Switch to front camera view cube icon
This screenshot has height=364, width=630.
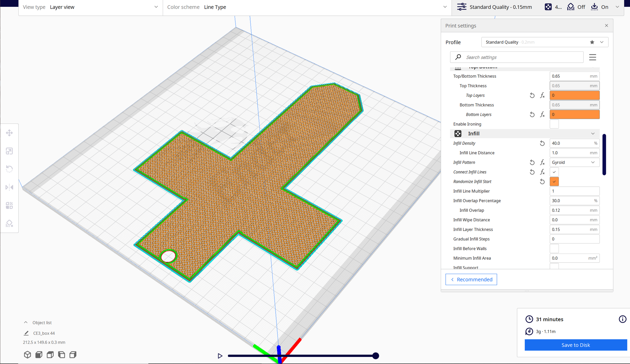tap(39, 355)
